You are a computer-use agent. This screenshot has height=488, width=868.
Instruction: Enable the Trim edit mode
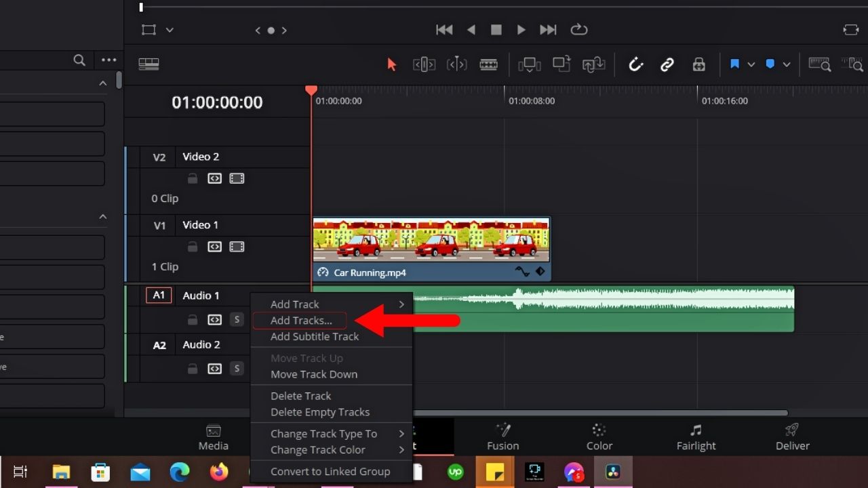coord(423,64)
